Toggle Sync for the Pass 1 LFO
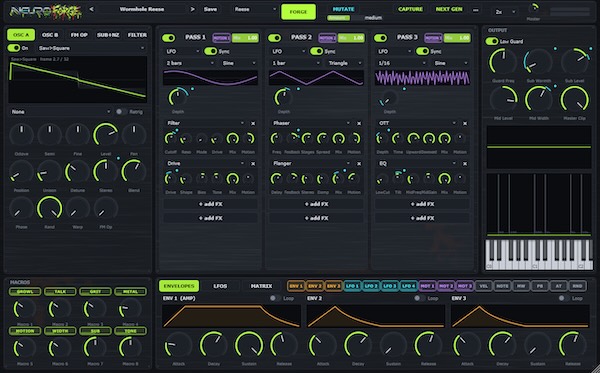This screenshot has width=600, height=373. point(210,51)
